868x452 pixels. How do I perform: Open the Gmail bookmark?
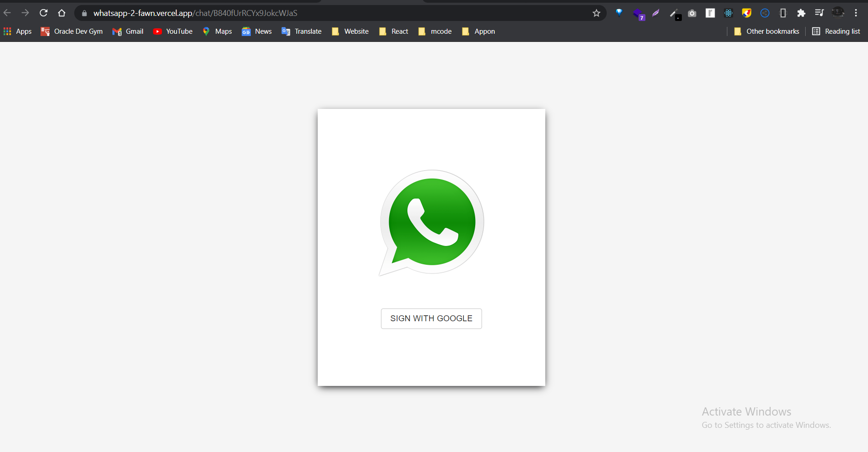(128, 31)
